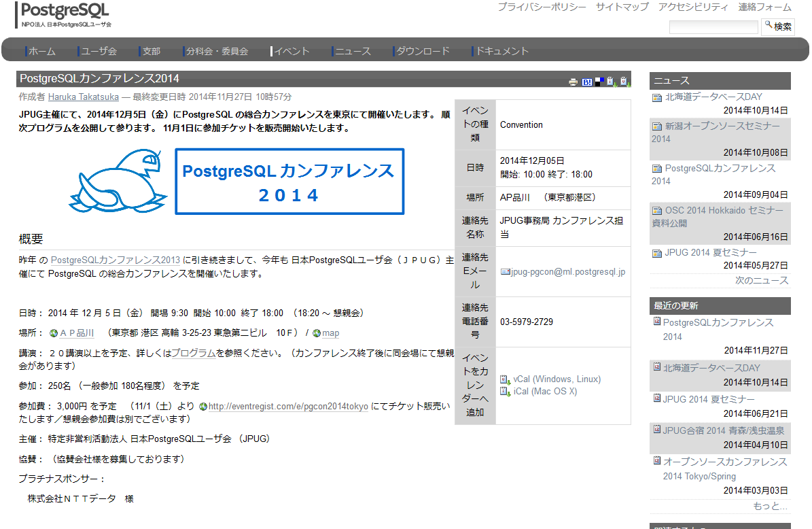Open 北海道データベースDAY under 最近の更新
812x529 pixels.
click(x=711, y=368)
